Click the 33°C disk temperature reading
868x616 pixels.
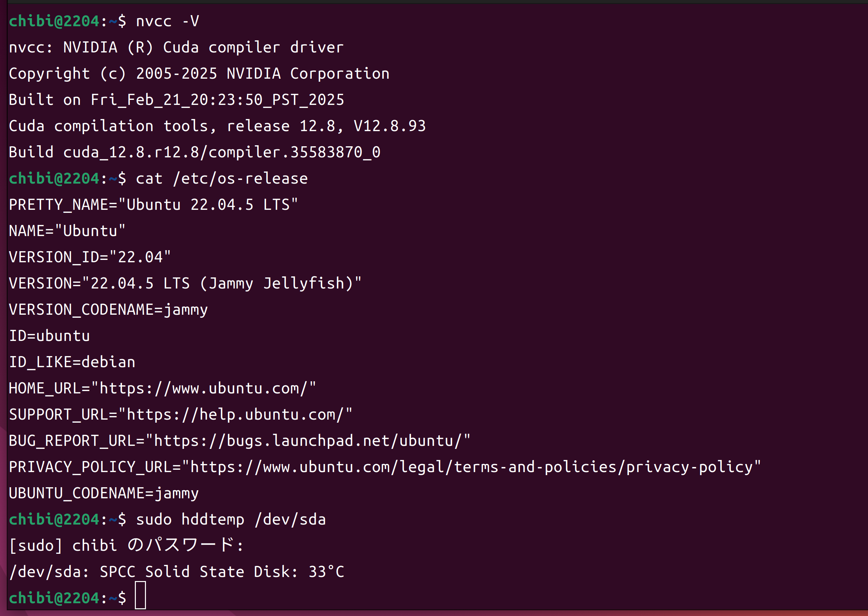coord(326,572)
